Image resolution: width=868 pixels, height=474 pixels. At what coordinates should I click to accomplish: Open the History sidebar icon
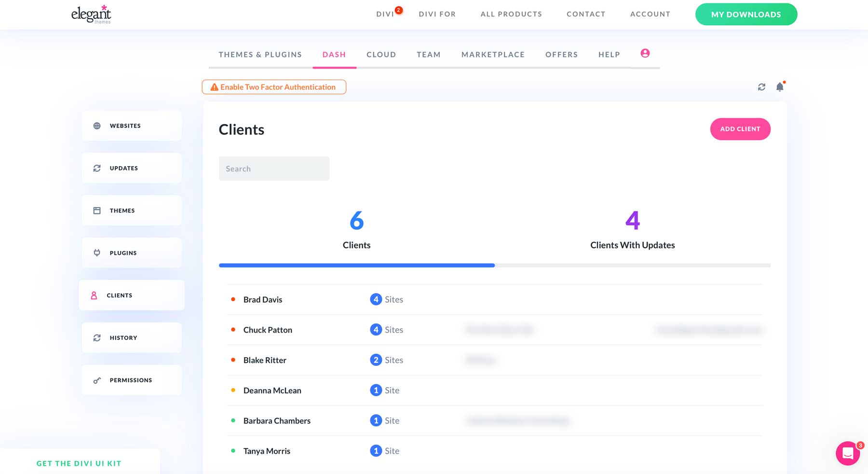click(x=97, y=337)
